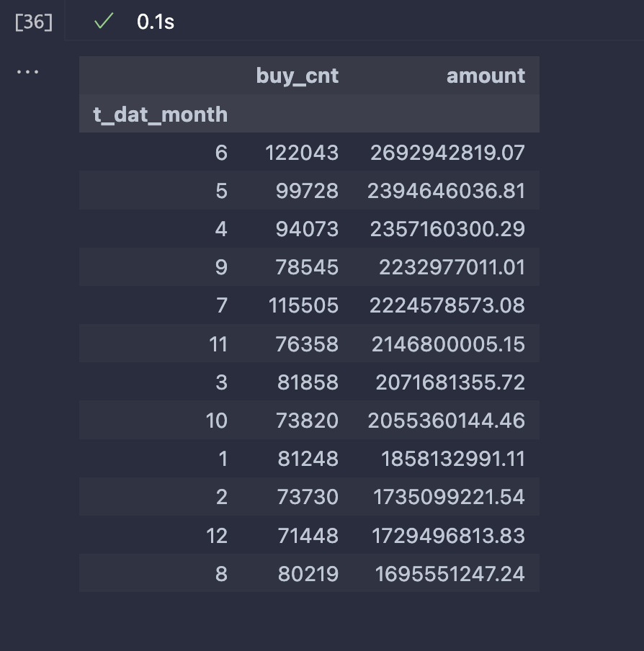This screenshot has height=651, width=644.
Task: Click index value 5 row label
Action: click(x=221, y=191)
